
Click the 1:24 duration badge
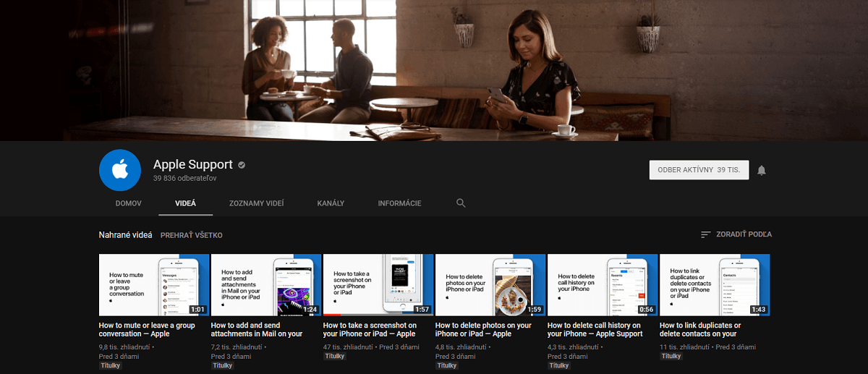coord(310,310)
